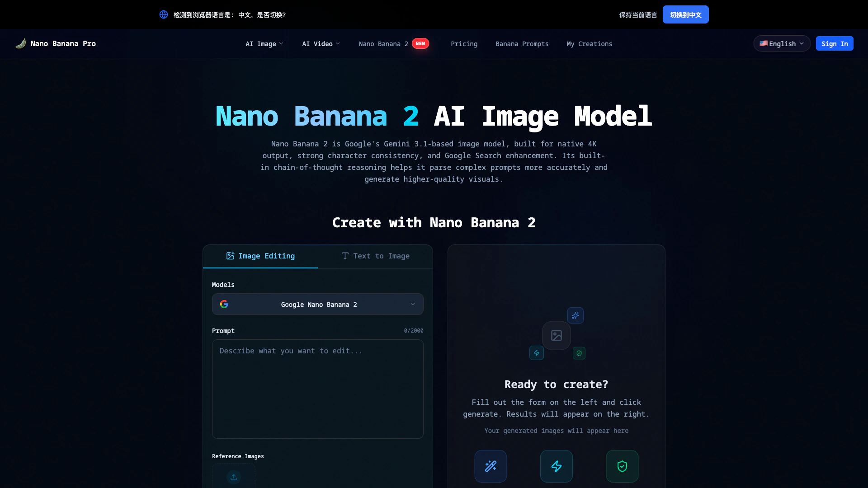Screen dimensions: 868x488
Task: Open the English language selector
Action: coord(781,44)
